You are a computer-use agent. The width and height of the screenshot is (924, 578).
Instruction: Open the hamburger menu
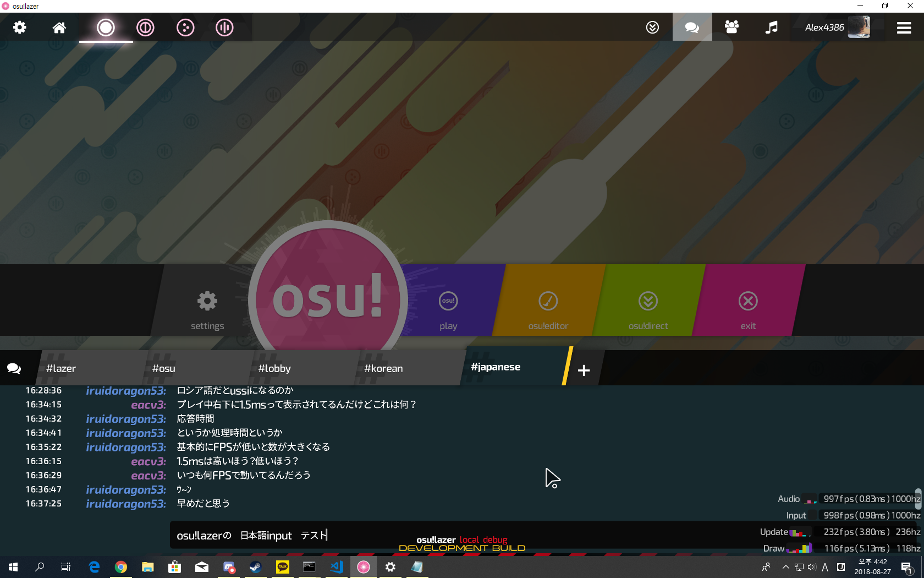pos(903,27)
